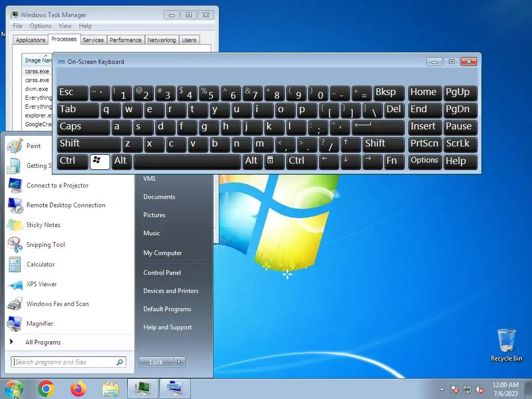Toggle left Shift key on on-screen keyboard
The image size is (532, 399).
tap(89, 144)
